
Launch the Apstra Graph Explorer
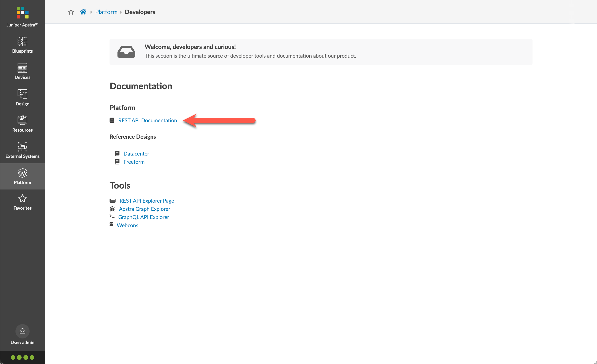(144, 209)
